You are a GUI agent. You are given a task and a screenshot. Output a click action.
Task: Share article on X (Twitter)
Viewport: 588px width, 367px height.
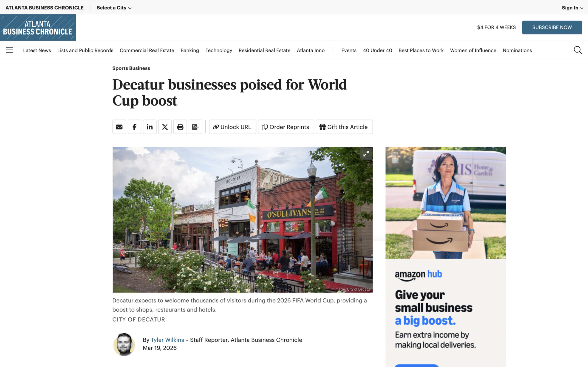pyautogui.click(x=165, y=127)
